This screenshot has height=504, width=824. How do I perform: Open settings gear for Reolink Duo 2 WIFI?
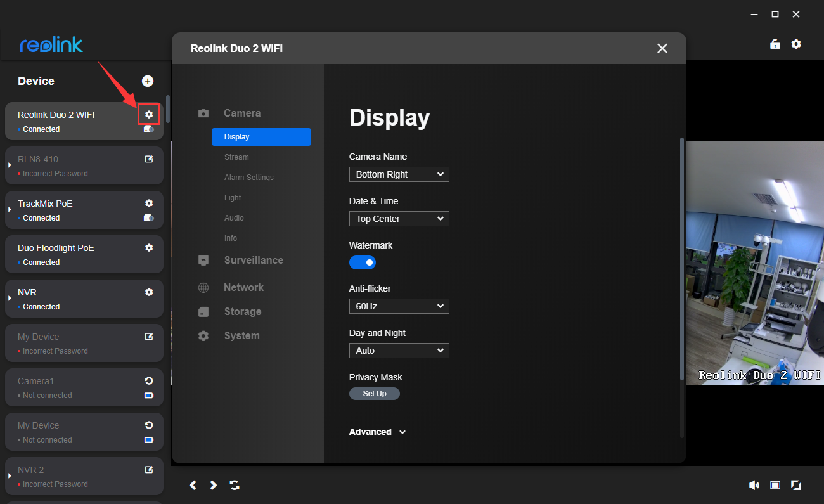(149, 115)
